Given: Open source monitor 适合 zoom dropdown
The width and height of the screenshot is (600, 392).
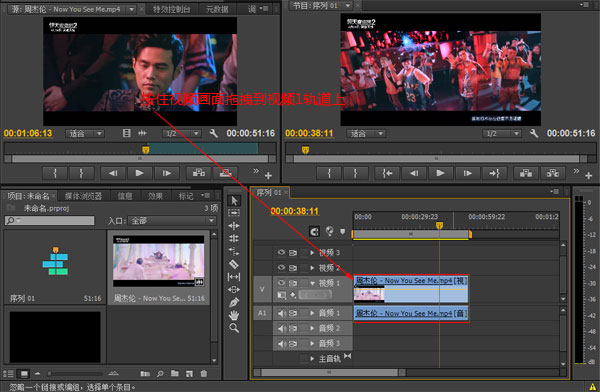Looking at the screenshot, I should click(x=85, y=134).
